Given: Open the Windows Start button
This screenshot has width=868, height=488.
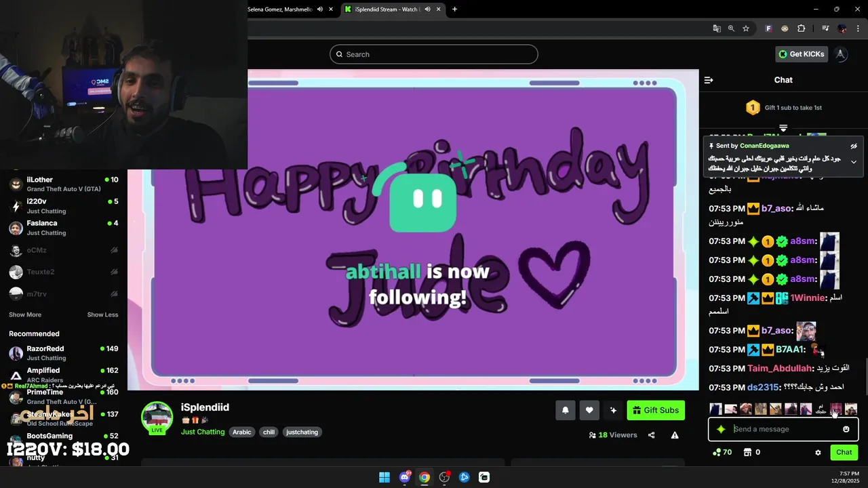Looking at the screenshot, I should click(384, 477).
